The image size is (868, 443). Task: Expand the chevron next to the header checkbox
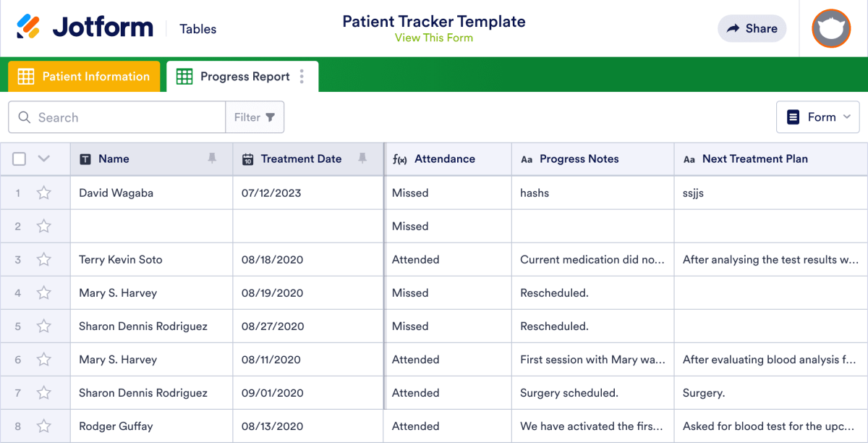[x=42, y=159]
